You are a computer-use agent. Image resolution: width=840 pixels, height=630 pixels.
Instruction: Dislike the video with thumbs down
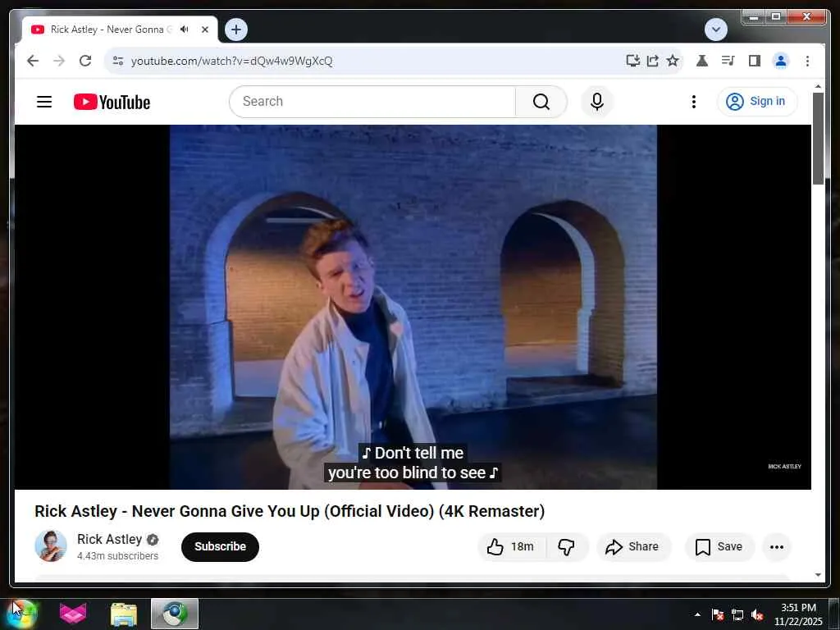(x=567, y=546)
